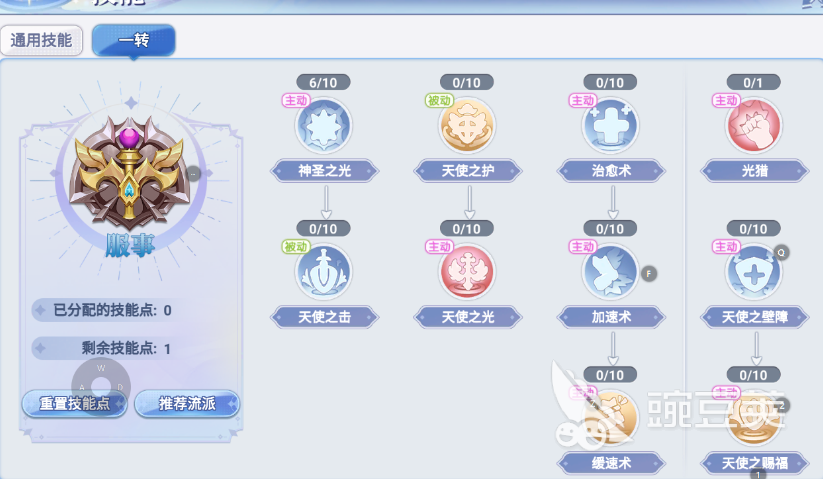Select the 加速术 speed skill icon
The width and height of the screenshot is (823, 479).
coord(610,272)
